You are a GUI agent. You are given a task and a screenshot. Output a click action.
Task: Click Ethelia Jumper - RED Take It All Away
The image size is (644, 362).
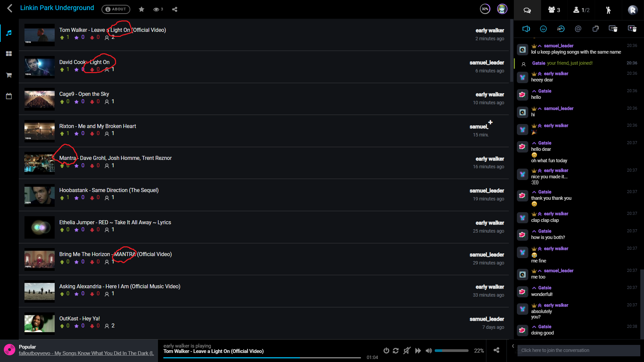(115, 223)
